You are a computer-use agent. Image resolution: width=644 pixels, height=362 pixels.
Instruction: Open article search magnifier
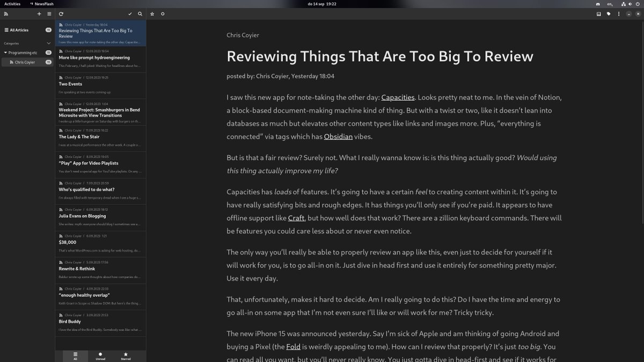tap(140, 14)
